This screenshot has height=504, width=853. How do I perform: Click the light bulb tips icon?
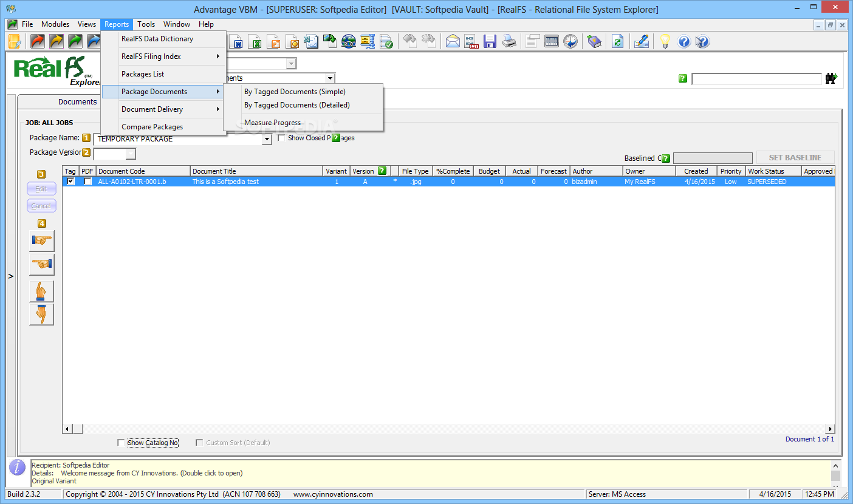[665, 41]
